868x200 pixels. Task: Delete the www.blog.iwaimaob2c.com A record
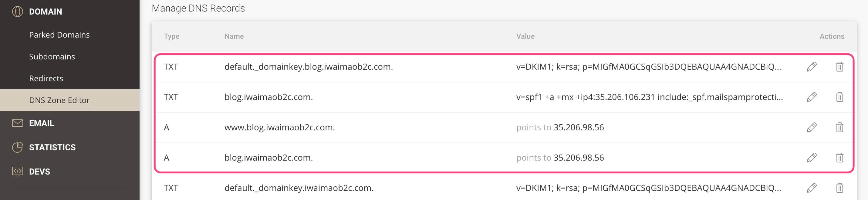839,127
